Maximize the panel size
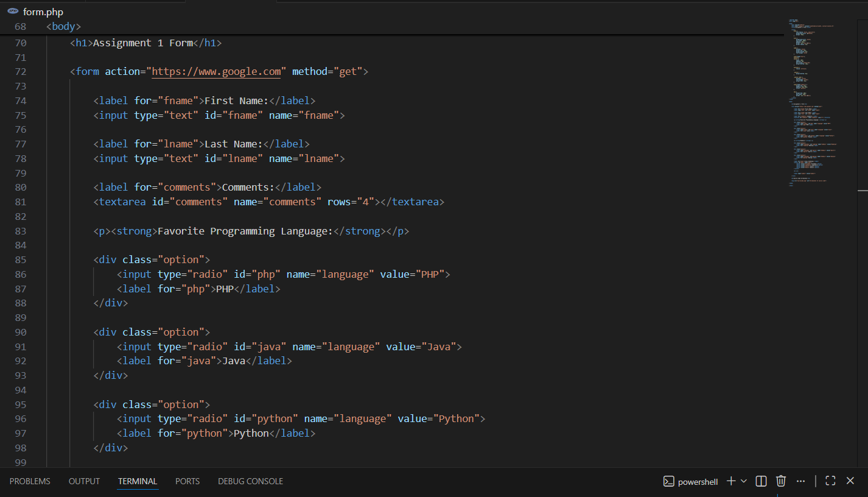The width and height of the screenshot is (868, 497). (830, 481)
